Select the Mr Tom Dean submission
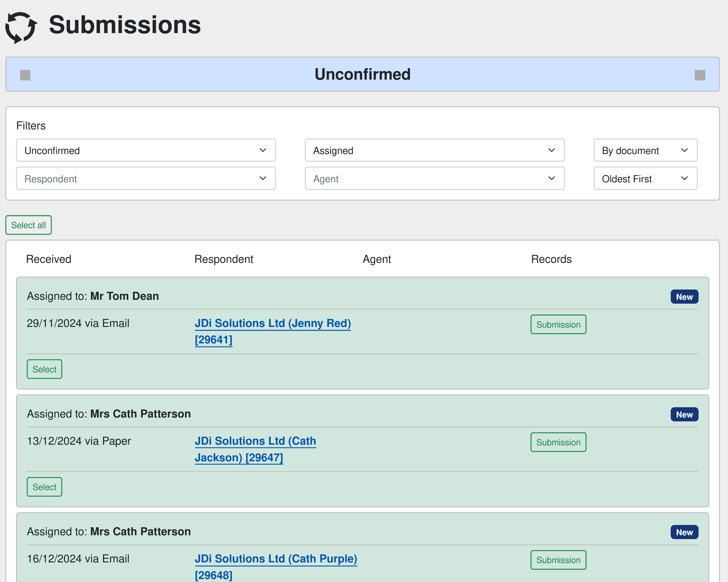The image size is (728, 582). tap(44, 369)
